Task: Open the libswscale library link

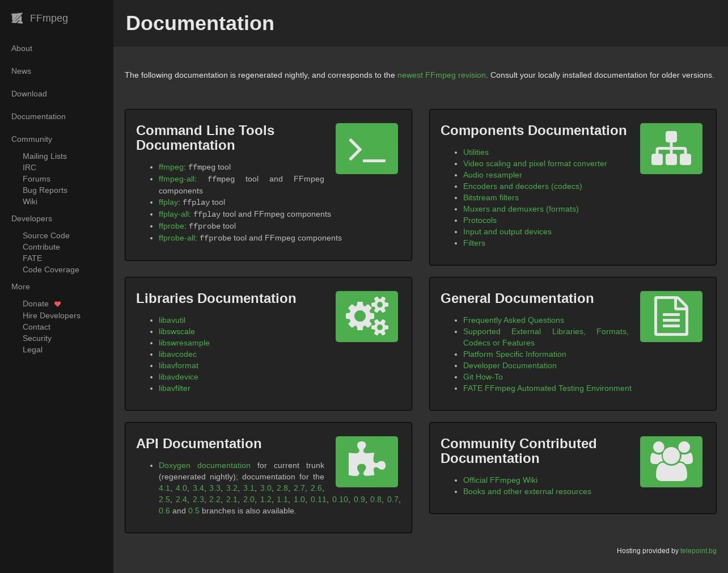Action: click(177, 331)
